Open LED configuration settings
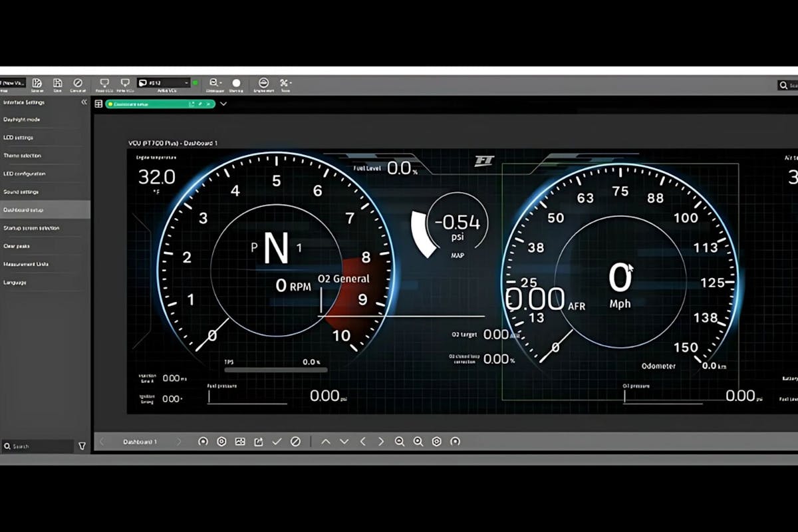This screenshot has width=798, height=532. point(25,174)
